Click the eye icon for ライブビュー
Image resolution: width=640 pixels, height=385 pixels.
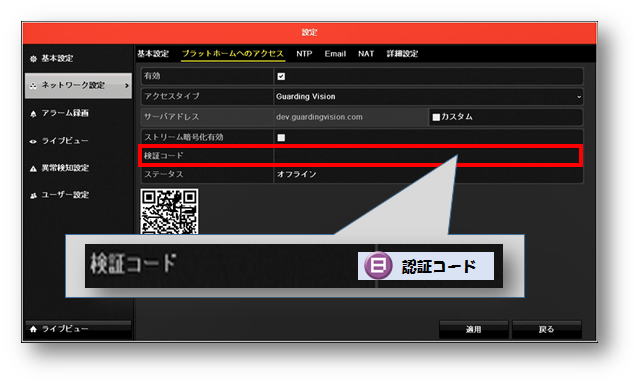pos(33,141)
